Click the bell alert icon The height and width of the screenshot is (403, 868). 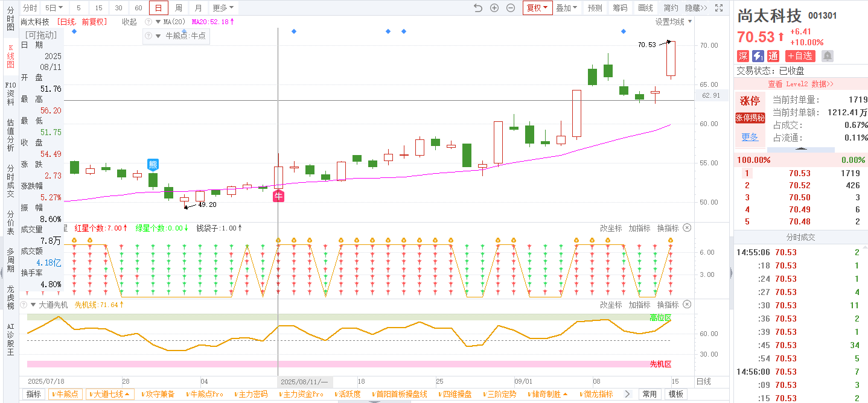pos(828,56)
